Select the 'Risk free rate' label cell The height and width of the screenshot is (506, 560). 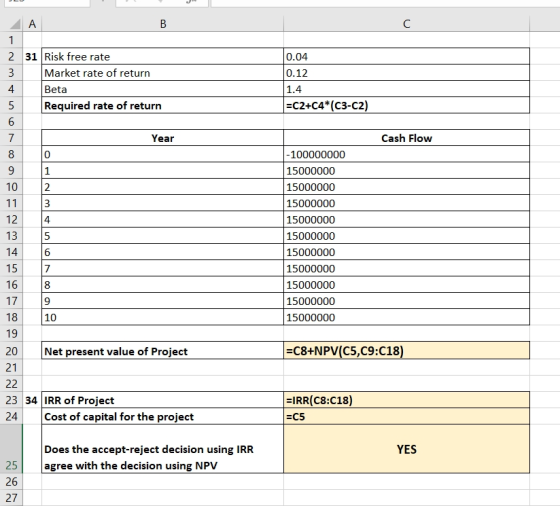tap(163, 56)
